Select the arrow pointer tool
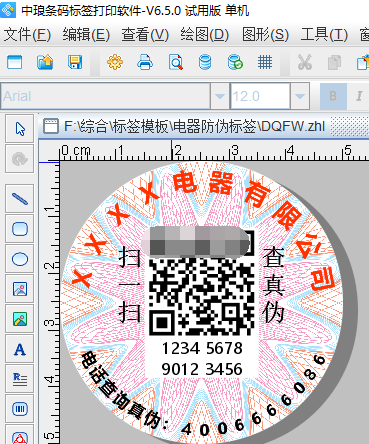The width and height of the screenshot is (369, 444). click(x=20, y=129)
